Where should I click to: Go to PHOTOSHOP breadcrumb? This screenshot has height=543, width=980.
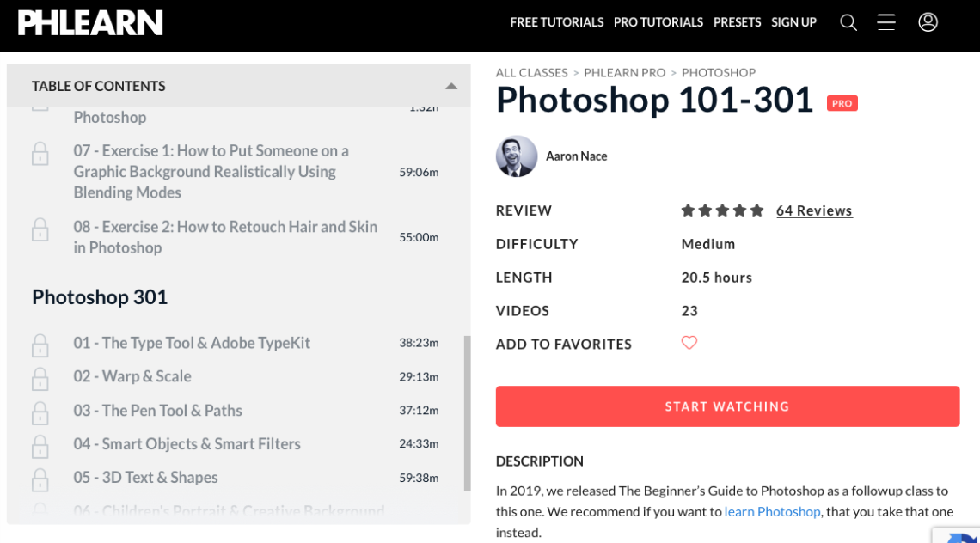(719, 72)
